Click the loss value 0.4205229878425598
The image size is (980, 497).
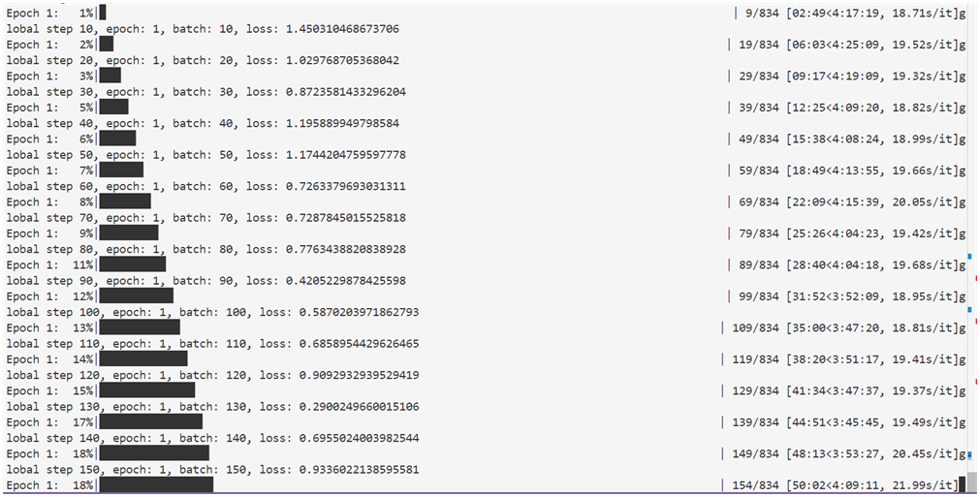click(345, 281)
